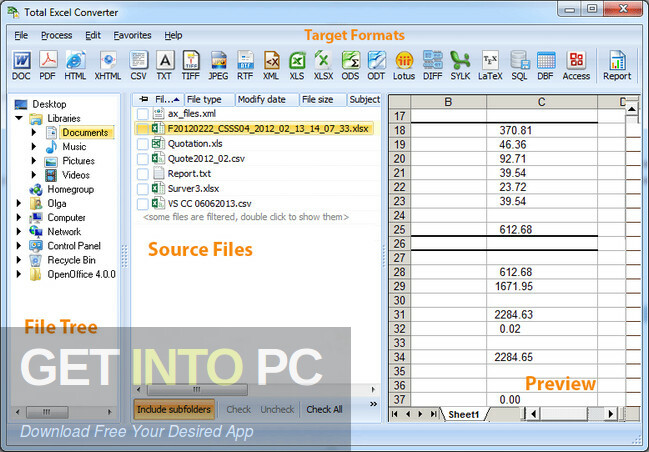The width and height of the screenshot is (649, 452).
Task: Open the Favorites menu
Action: 132,35
